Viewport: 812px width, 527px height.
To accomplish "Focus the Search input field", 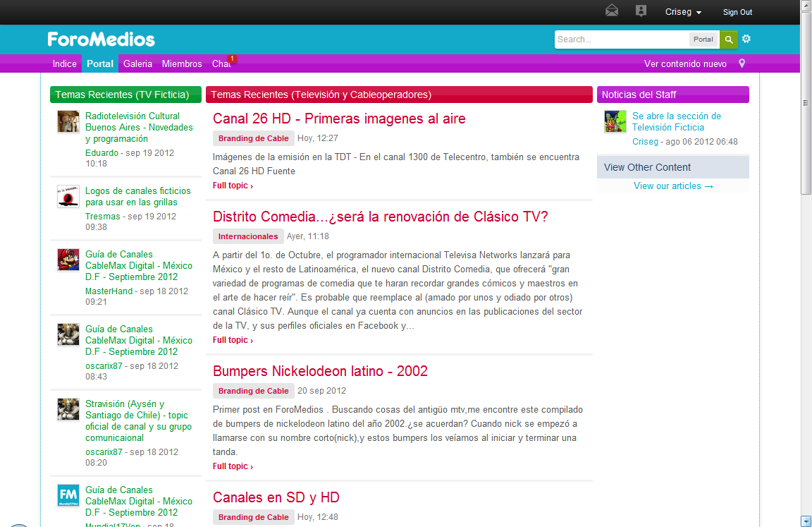I will [x=622, y=40].
